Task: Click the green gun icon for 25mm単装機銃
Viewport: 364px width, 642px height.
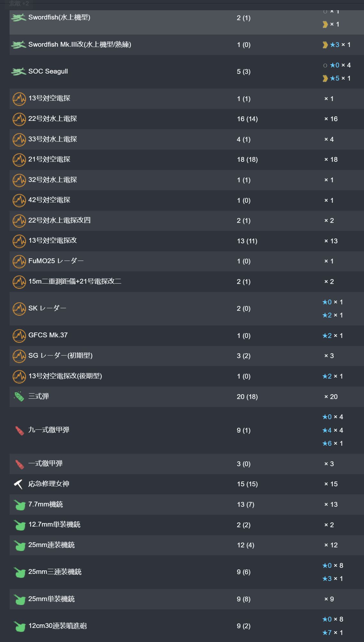Action: [19, 599]
